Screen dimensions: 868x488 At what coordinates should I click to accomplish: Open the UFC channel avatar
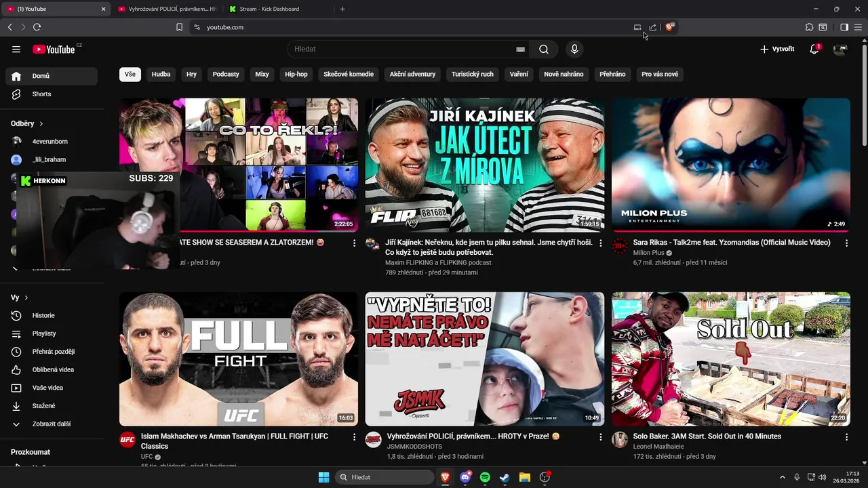127,440
